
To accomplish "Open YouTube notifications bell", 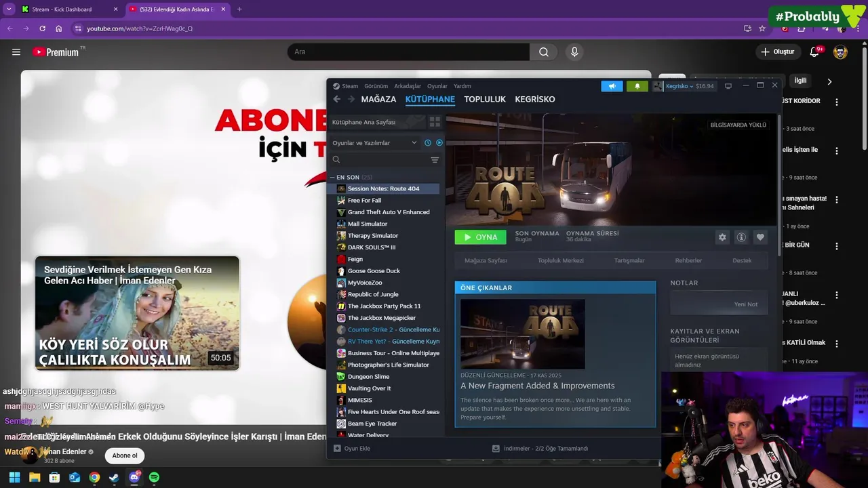I will 815,52.
